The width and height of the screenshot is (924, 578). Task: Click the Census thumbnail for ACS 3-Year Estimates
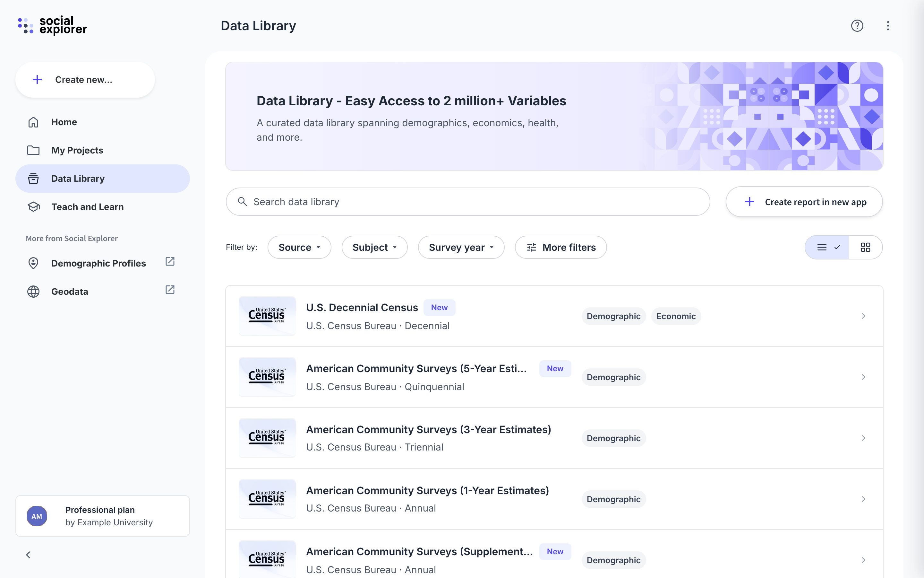(267, 438)
